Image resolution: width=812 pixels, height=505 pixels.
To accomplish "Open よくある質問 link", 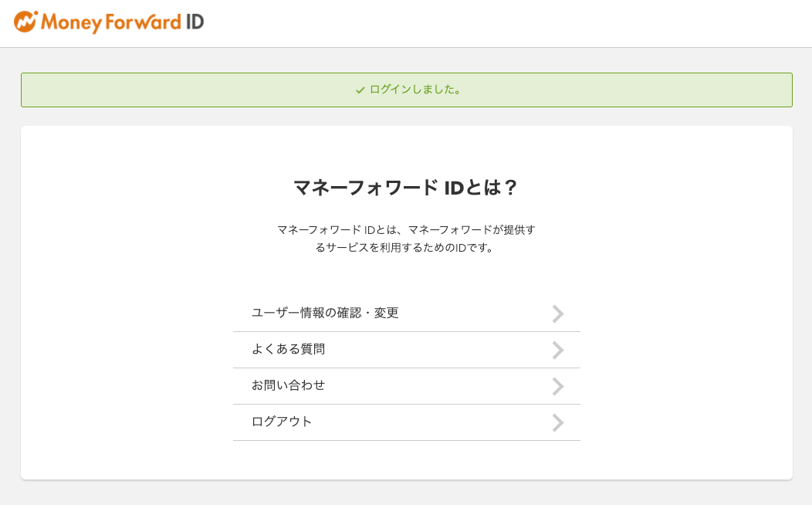I will coord(407,350).
